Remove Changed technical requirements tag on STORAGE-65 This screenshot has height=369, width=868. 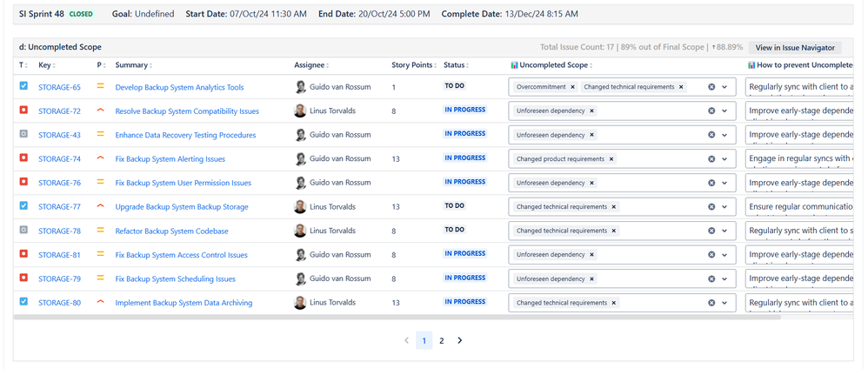(681, 87)
